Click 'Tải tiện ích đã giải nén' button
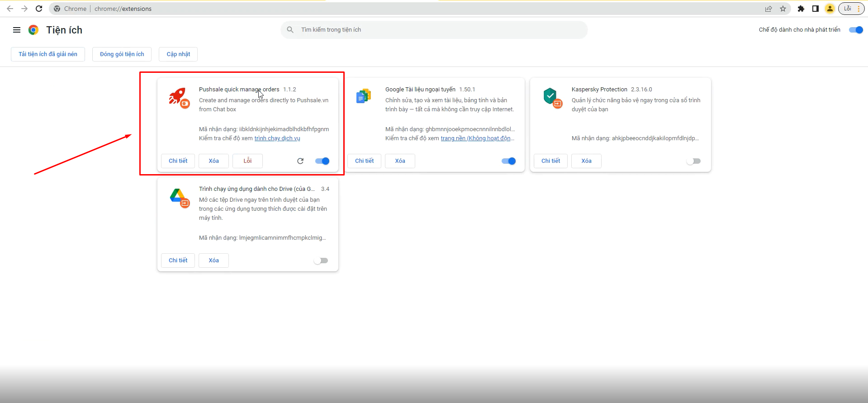868x403 pixels. (48, 54)
